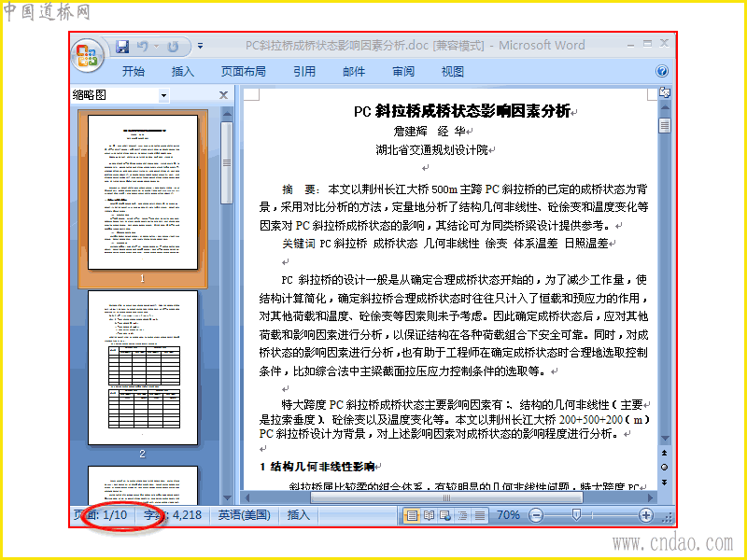Image resolution: width=747 pixels, height=560 pixels.
Task: Toggle the ruler icon above the vertical scrollbar
Action: [x=665, y=92]
